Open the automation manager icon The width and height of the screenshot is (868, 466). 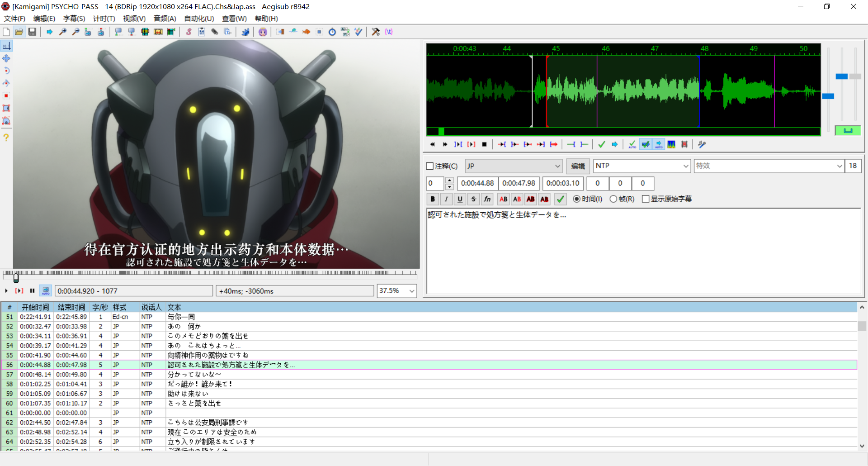(x=245, y=32)
